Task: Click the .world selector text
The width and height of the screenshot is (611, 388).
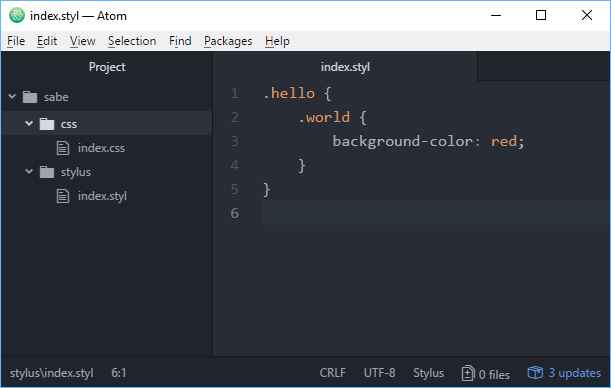Action: click(x=324, y=117)
